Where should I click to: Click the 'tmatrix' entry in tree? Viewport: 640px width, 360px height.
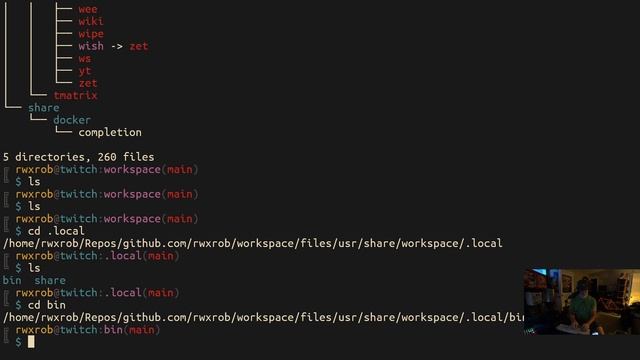[x=76, y=95]
